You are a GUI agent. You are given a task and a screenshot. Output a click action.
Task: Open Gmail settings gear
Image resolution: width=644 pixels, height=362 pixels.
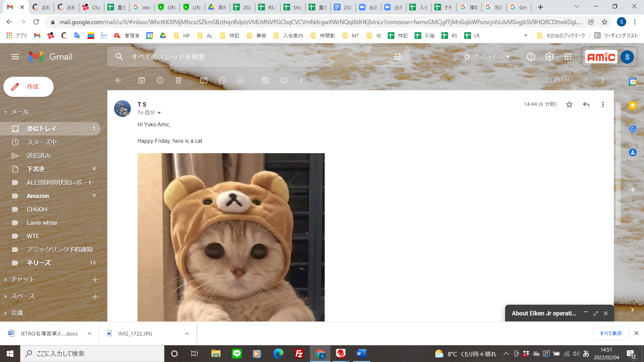pos(549,57)
